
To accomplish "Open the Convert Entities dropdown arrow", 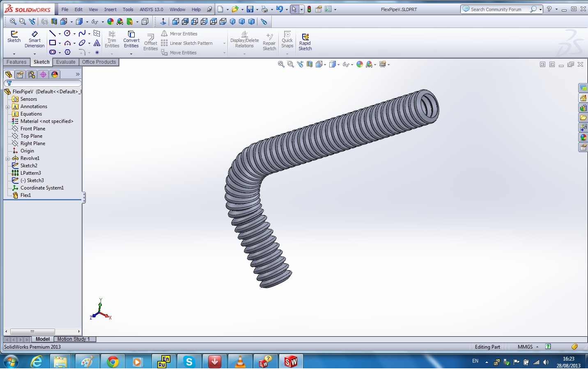I will click(131, 53).
